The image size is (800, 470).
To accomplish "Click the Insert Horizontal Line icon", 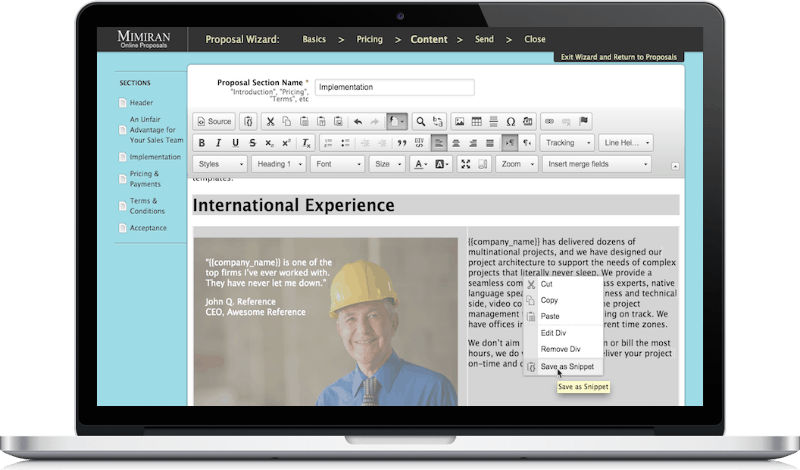I will (493, 121).
